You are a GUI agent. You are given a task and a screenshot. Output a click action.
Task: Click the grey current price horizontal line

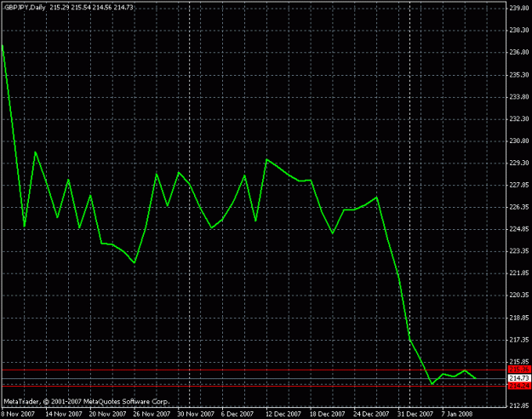pyautogui.click(x=254, y=378)
